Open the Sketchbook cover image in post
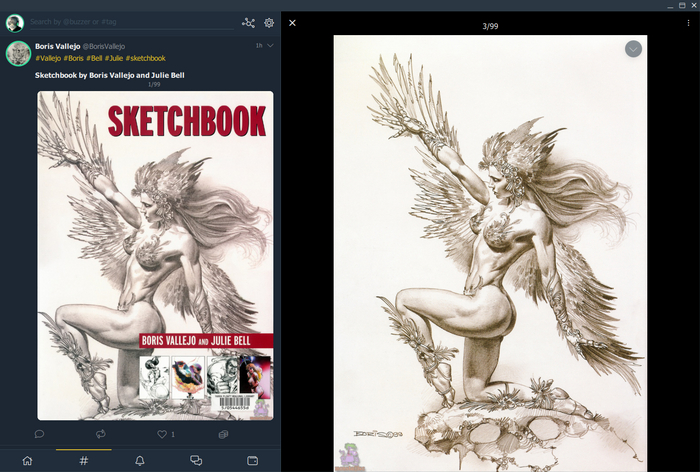 pyautogui.click(x=155, y=255)
